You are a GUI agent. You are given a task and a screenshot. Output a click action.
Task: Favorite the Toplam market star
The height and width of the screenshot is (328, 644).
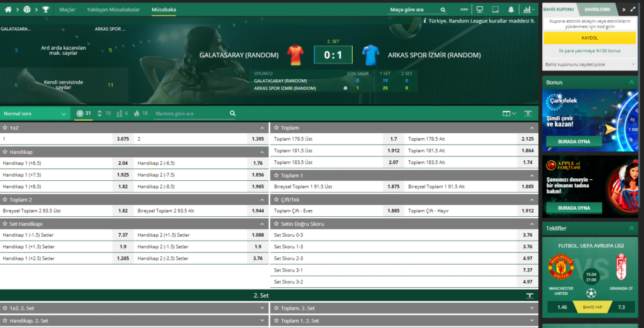click(x=277, y=128)
